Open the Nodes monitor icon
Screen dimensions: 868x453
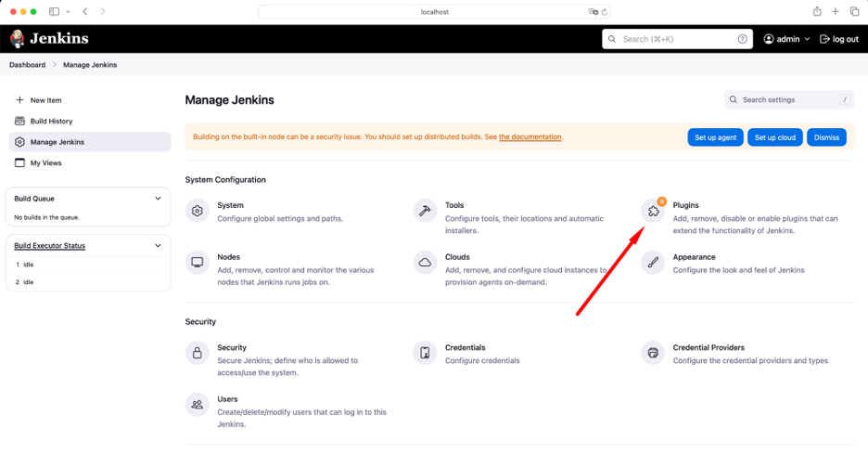(198, 263)
